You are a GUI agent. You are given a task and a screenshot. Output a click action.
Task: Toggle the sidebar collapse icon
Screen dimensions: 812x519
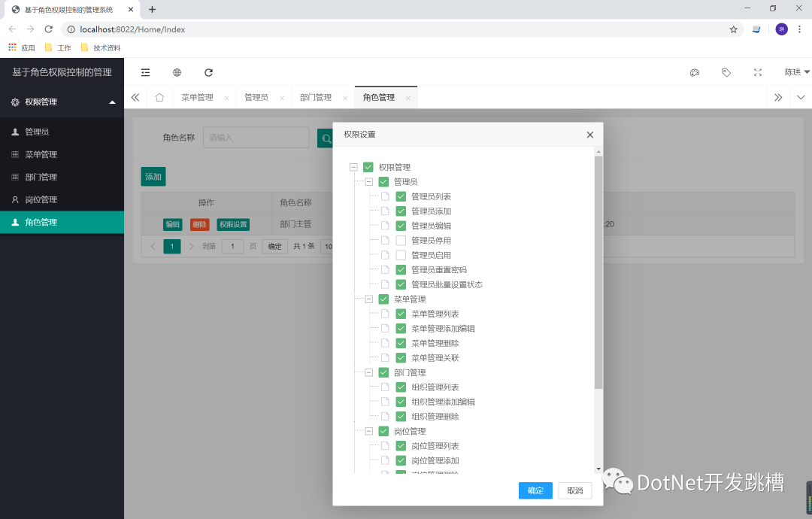(x=146, y=72)
